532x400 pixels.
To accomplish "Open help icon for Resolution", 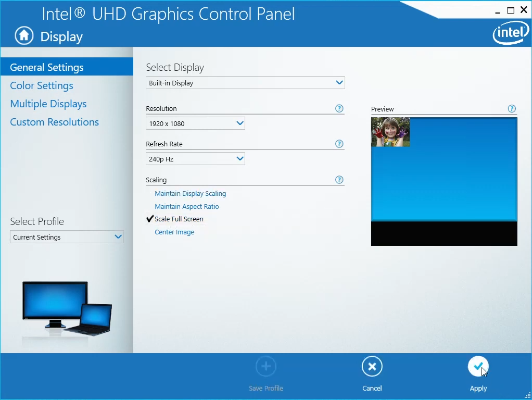I will pyautogui.click(x=339, y=108).
